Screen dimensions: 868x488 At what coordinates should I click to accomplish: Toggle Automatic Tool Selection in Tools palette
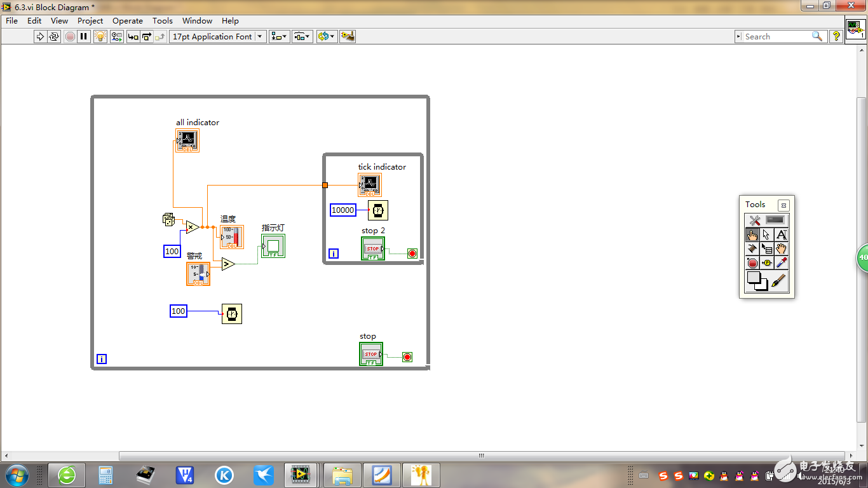point(767,220)
